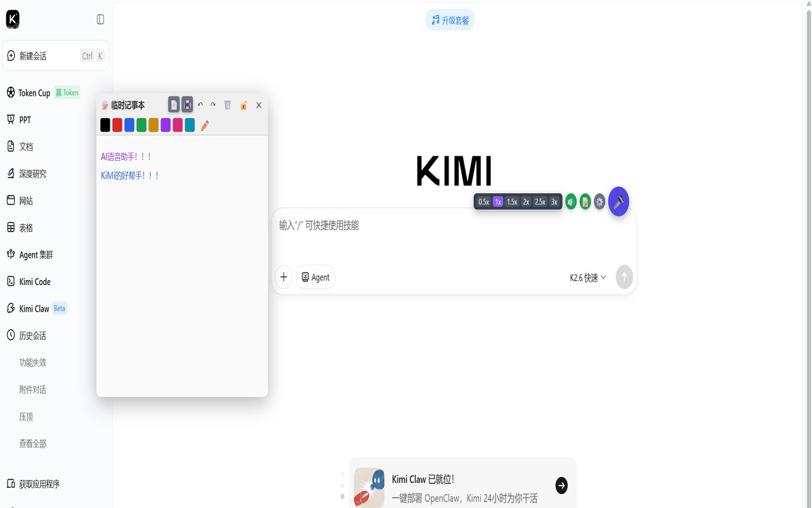Viewport: 812px width, 508px height.
Task: Click the green notepad icon in floating toolbar
Action: pyautogui.click(x=586, y=202)
